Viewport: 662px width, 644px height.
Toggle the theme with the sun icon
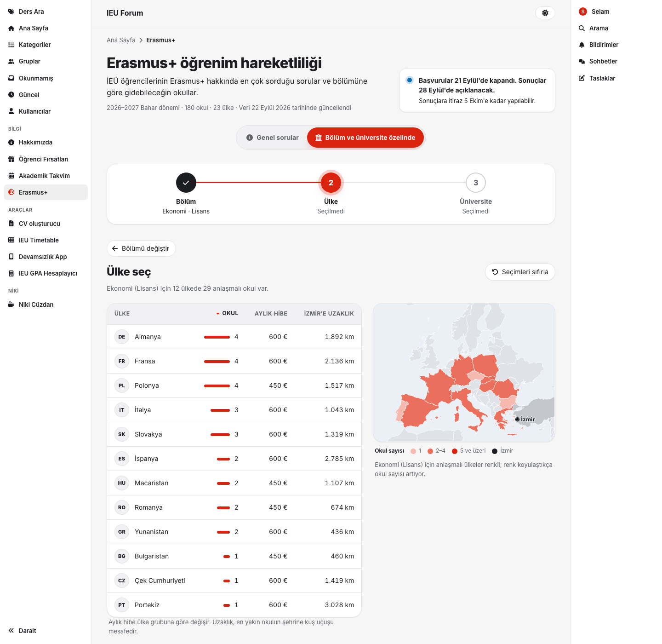(545, 13)
